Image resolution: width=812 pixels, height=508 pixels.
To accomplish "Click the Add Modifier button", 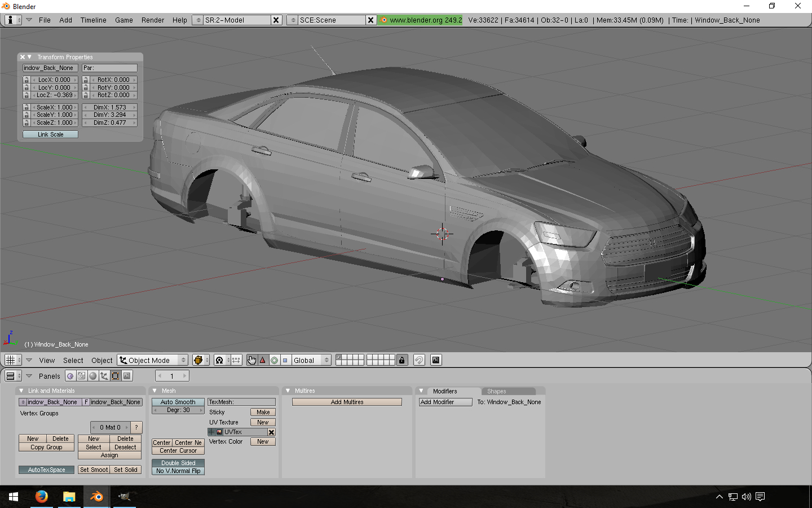I will tap(445, 402).
